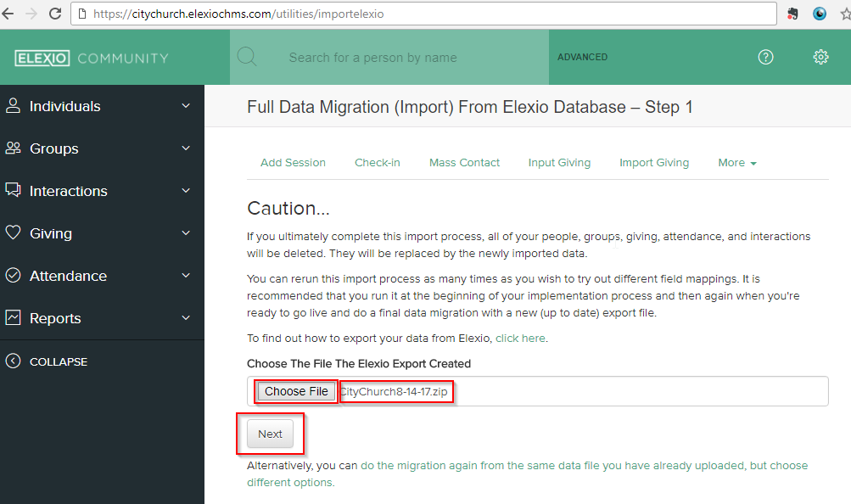Focus the person name search field
The image size is (851, 504).
click(x=389, y=57)
